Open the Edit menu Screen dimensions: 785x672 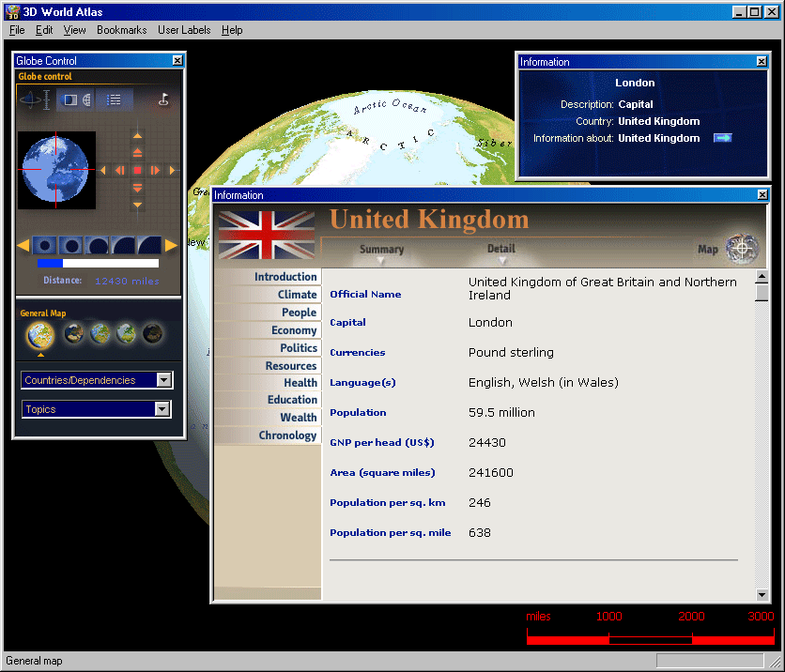coord(44,30)
